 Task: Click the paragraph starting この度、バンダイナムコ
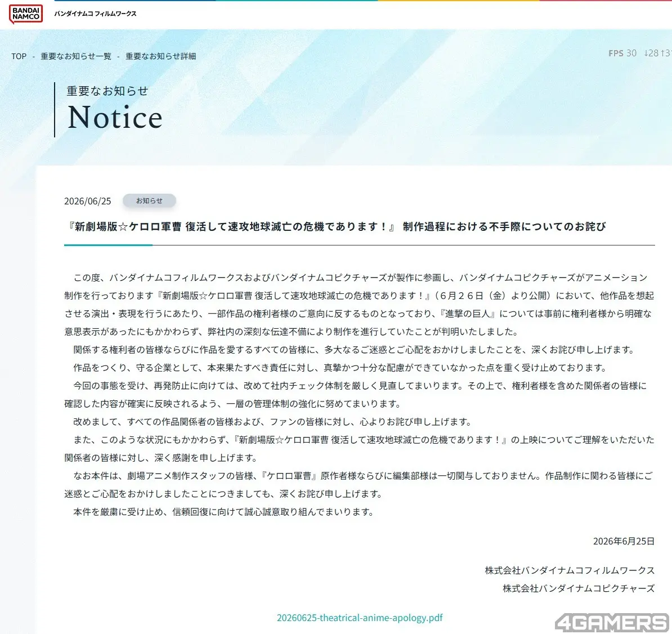(x=359, y=305)
